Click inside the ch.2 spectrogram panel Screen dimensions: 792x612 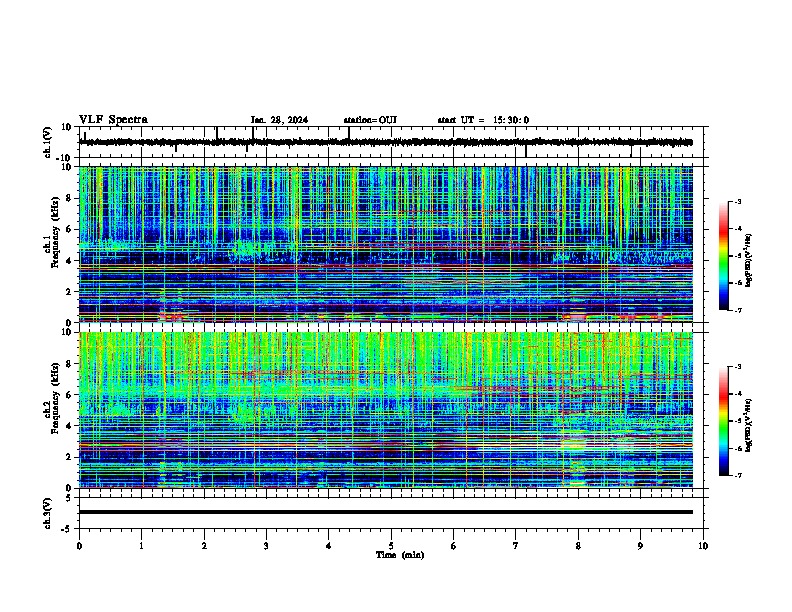[386, 410]
